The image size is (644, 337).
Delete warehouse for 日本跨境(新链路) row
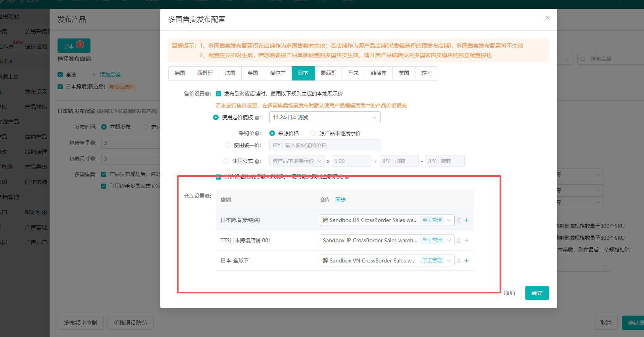click(459, 220)
